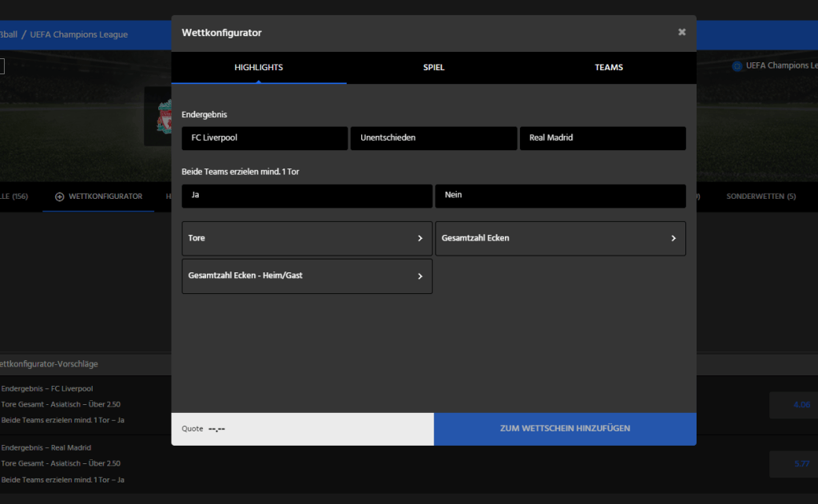Select Real Madrid as Endergebnis
The height and width of the screenshot is (504, 818).
(602, 138)
